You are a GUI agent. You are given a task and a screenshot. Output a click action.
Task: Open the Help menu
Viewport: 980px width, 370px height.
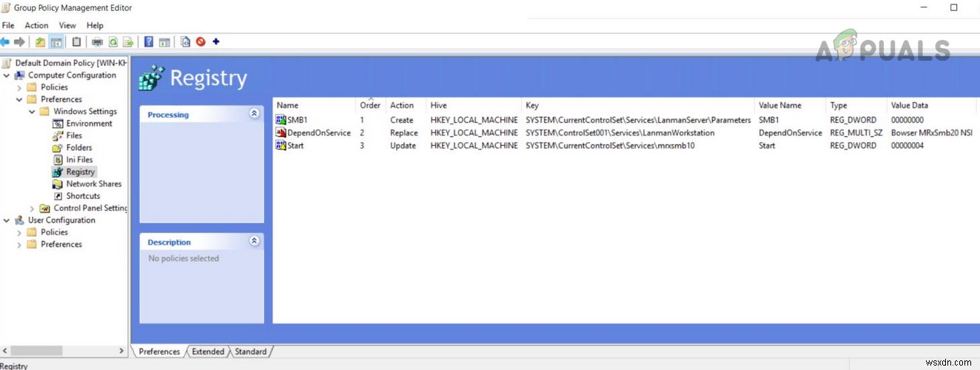[x=95, y=25]
